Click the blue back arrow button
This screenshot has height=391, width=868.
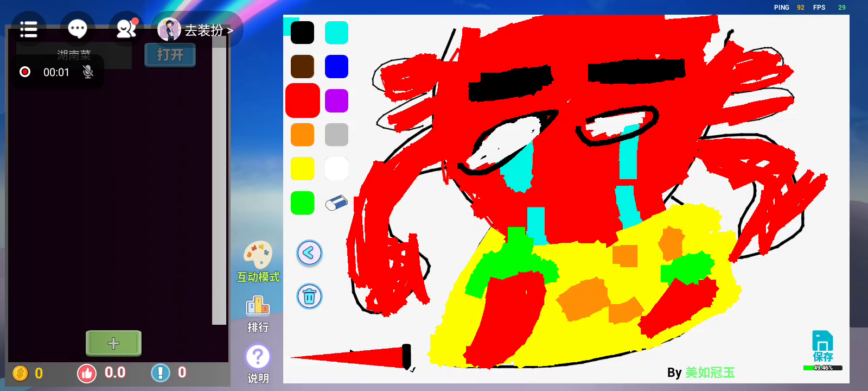point(309,253)
